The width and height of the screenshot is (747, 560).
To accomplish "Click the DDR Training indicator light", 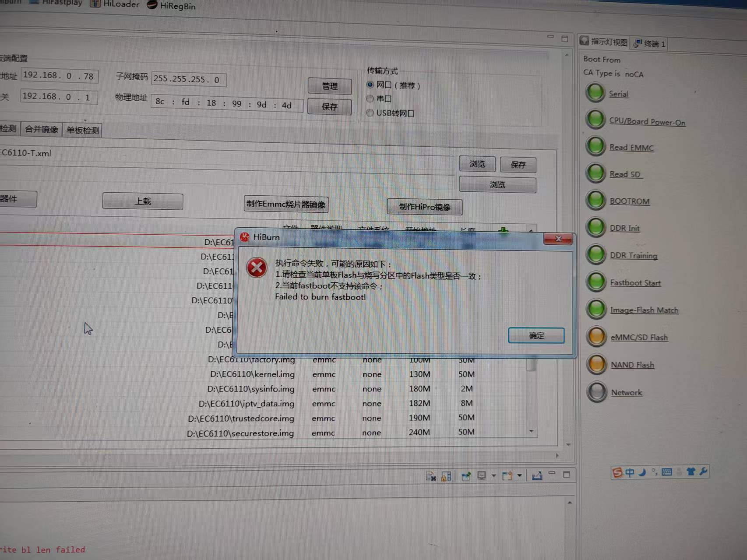I will [x=596, y=254].
